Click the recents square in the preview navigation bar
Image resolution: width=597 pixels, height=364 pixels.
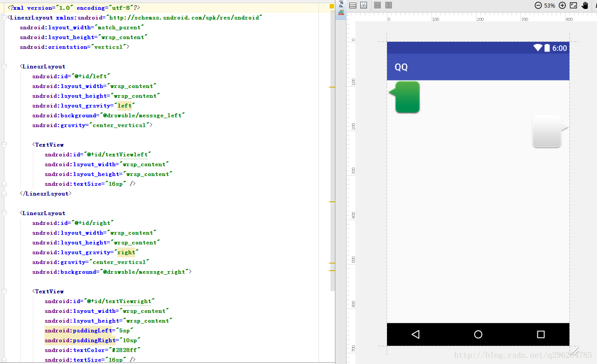point(541,334)
